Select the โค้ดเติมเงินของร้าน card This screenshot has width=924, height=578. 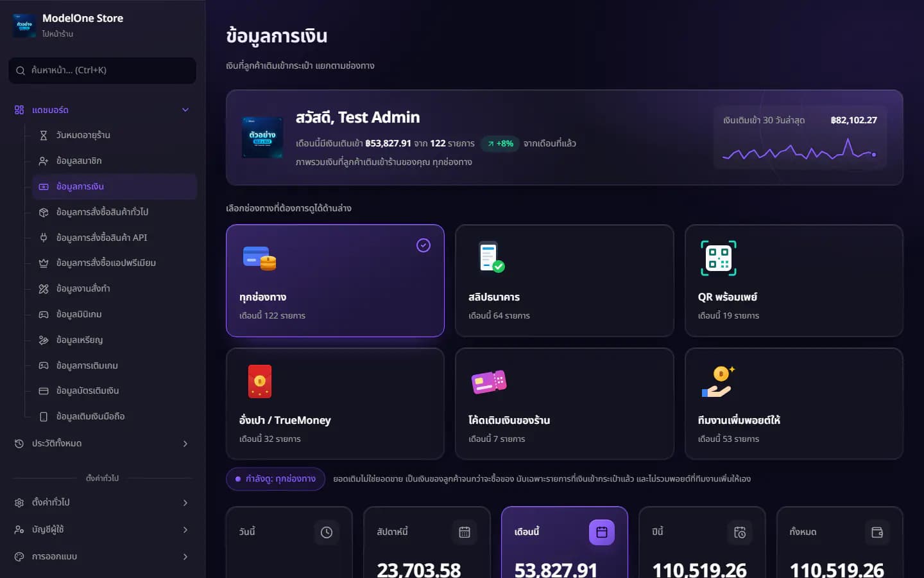pos(565,404)
